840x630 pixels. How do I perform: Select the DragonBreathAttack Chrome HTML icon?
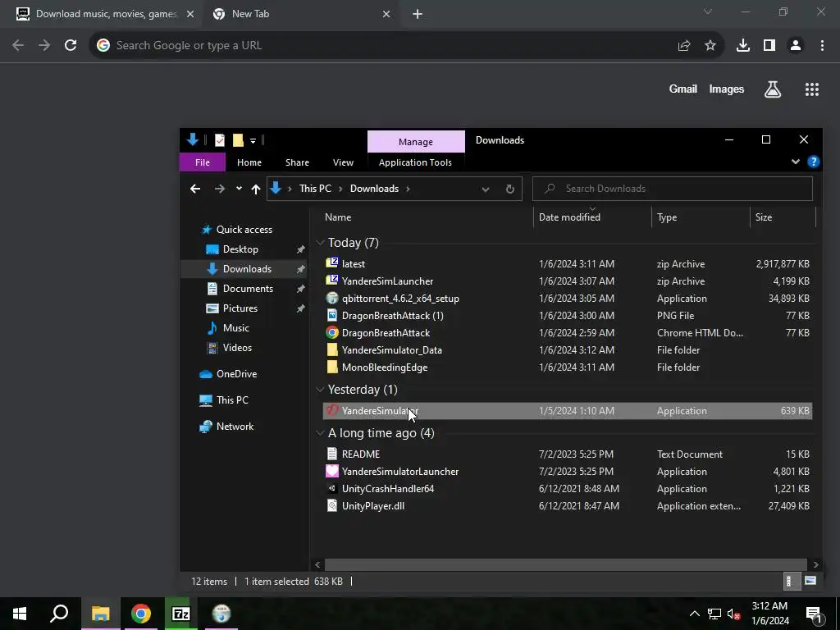(x=332, y=333)
